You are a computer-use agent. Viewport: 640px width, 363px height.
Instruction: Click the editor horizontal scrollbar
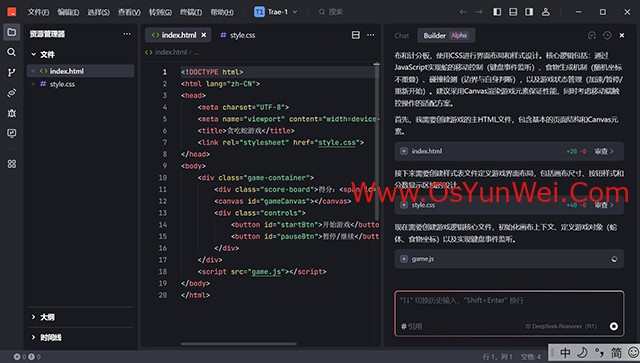[239, 344]
